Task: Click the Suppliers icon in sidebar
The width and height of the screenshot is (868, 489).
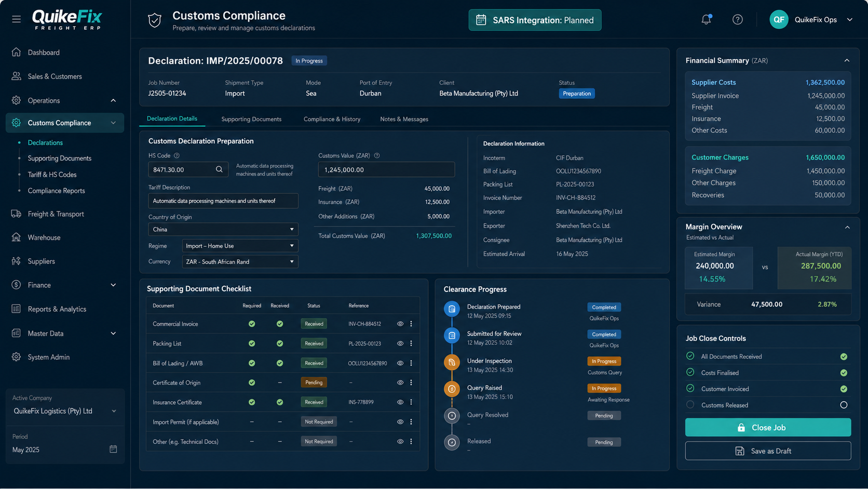Action: [17, 261]
